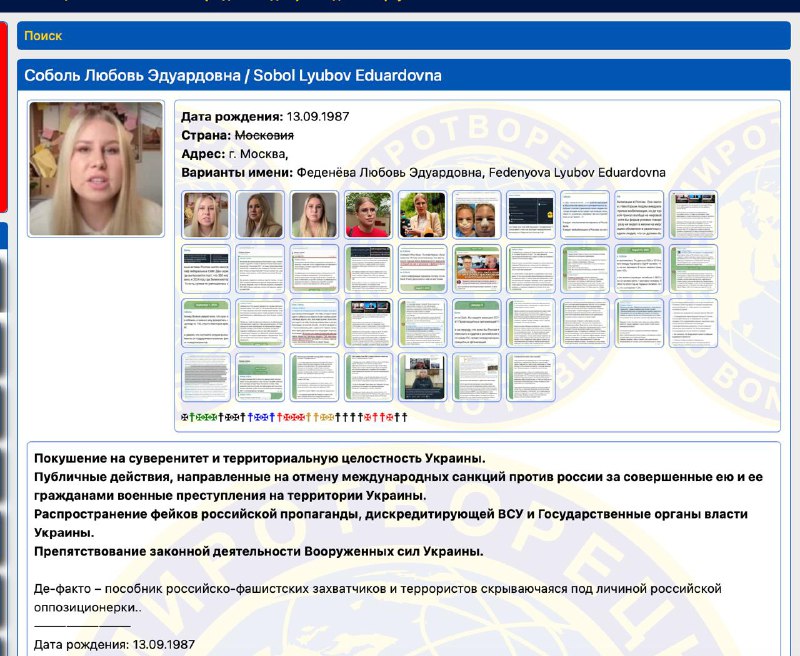Click the red cross icon in the icon strip
The width and height of the screenshot is (800, 656).
coord(280,415)
